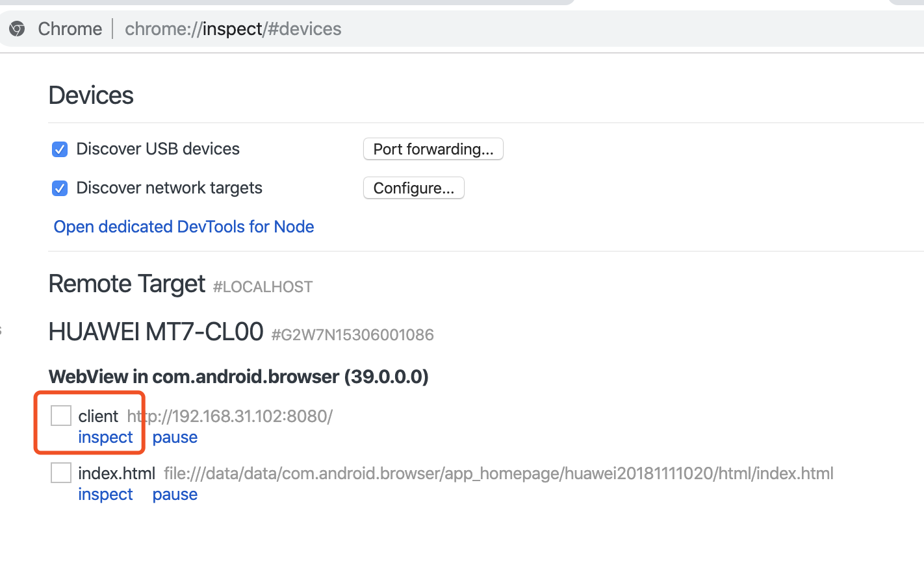924x561 pixels.
Task: Click the HUAWEI MT7-CL00 device heading
Action: pyautogui.click(x=156, y=332)
